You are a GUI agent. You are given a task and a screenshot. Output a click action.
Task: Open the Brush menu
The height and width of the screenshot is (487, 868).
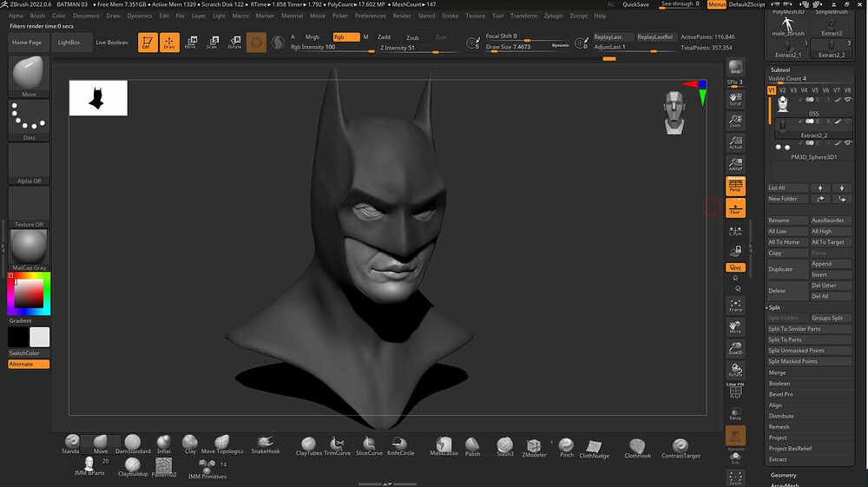(37, 16)
